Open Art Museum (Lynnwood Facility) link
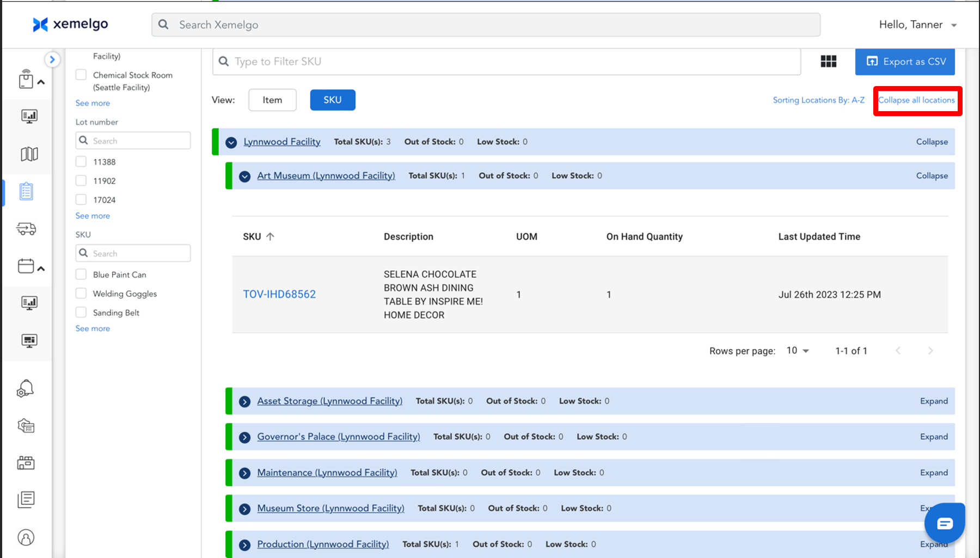The image size is (980, 558). coord(326,175)
